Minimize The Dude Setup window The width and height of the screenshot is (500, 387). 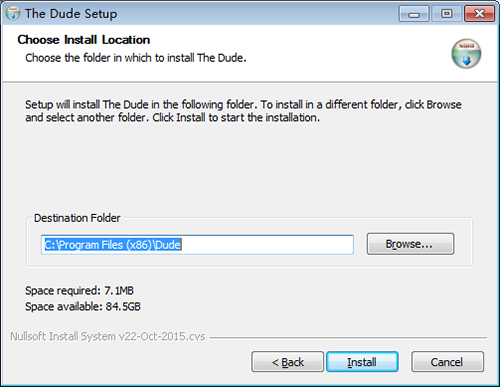coord(414,14)
